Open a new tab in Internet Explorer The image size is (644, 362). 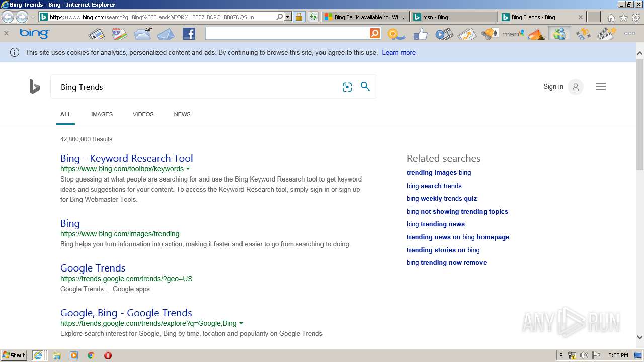pyautogui.click(x=594, y=17)
